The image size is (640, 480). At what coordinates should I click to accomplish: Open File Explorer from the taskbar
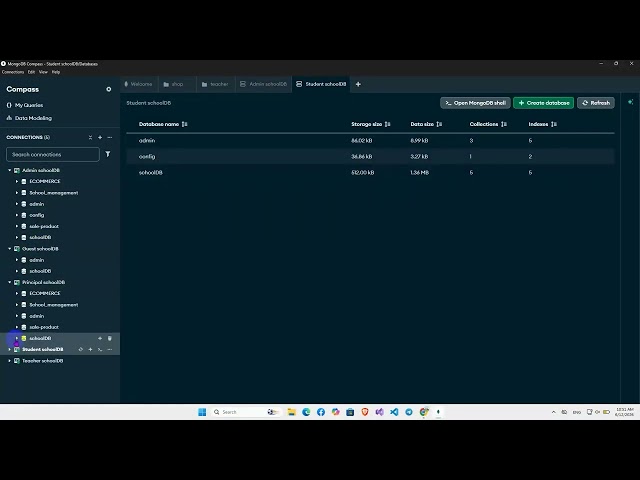click(291, 412)
